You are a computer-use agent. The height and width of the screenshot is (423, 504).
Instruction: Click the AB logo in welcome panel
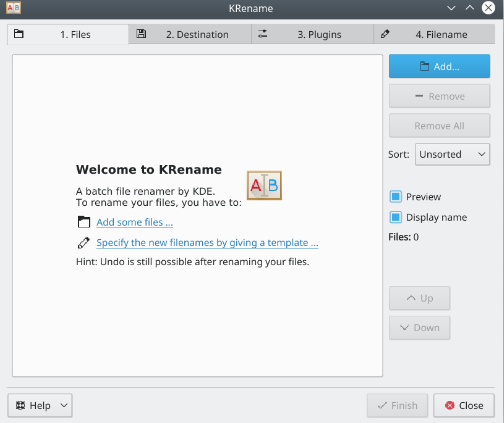[x=264, y=185]
